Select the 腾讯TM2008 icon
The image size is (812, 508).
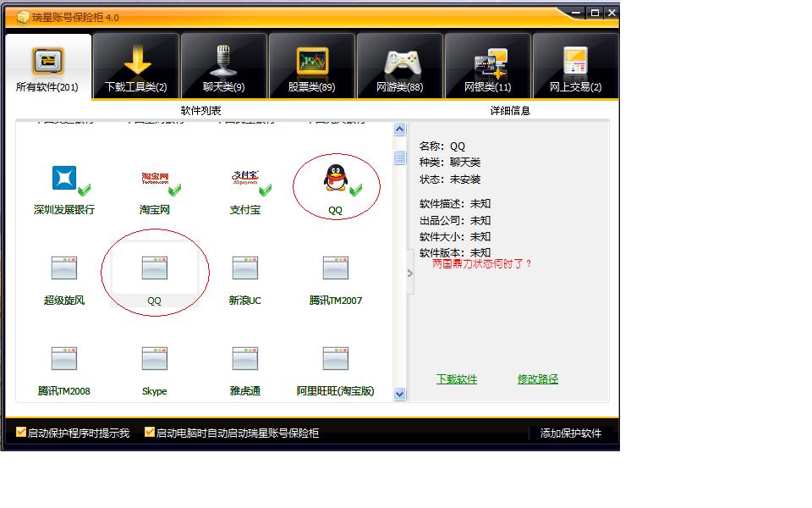64,358
